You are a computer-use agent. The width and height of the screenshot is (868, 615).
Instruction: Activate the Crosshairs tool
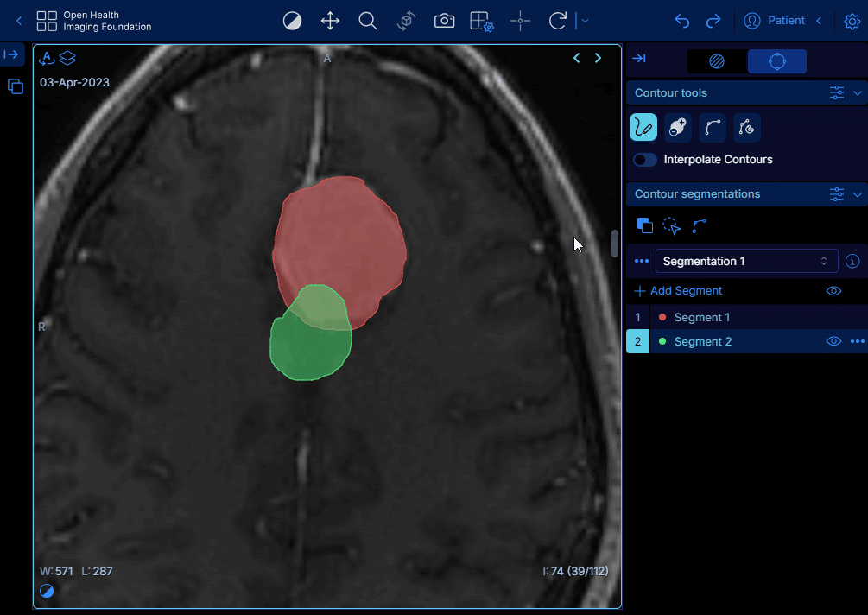pos(520,21)
